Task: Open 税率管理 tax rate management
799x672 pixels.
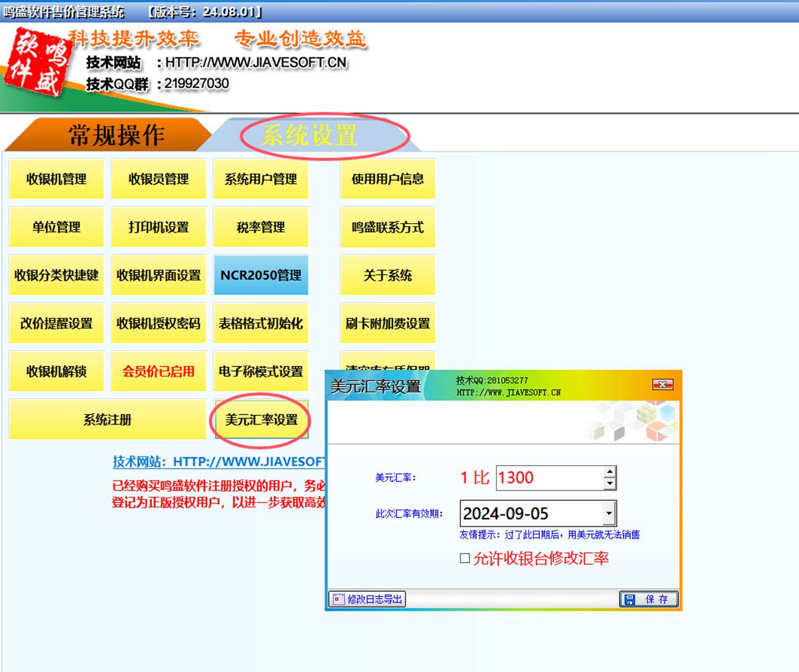Action: pyautogui.click(x=261, y=227)
